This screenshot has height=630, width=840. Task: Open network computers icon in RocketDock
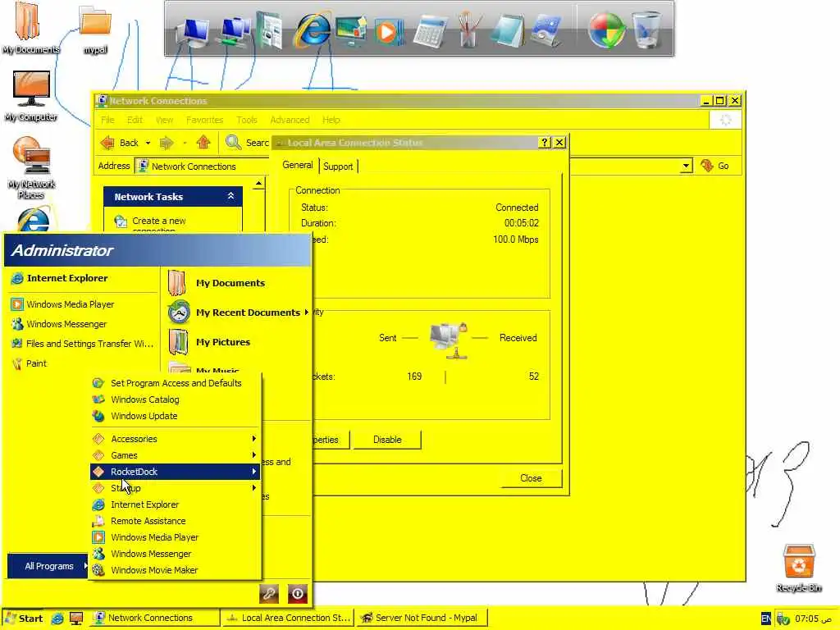235,32
